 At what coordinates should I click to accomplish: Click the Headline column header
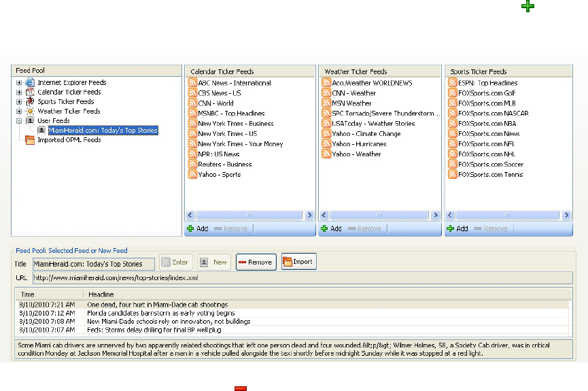tap(327, 294)
